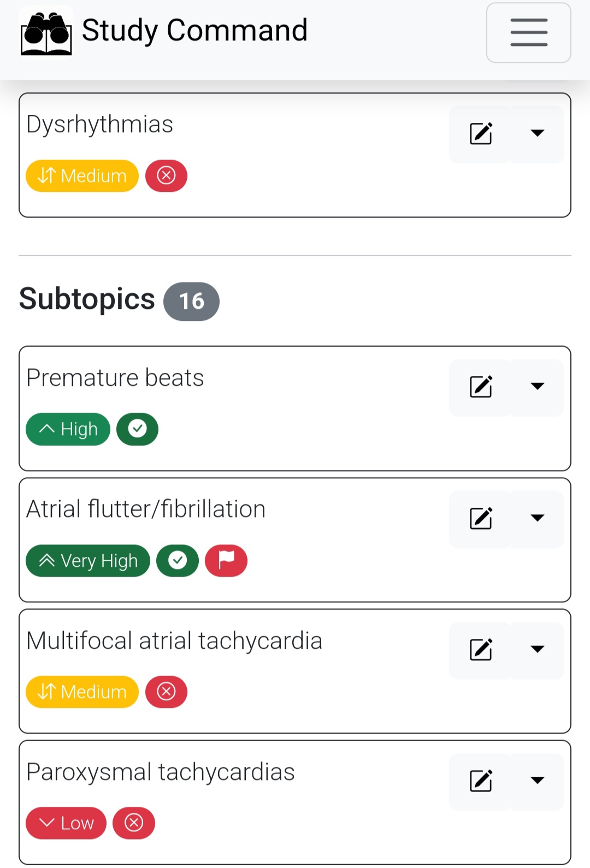Expand Multifocal atrial tachycardia dropdown
Viewport: 590px width, 868px height.
(538, 649)
